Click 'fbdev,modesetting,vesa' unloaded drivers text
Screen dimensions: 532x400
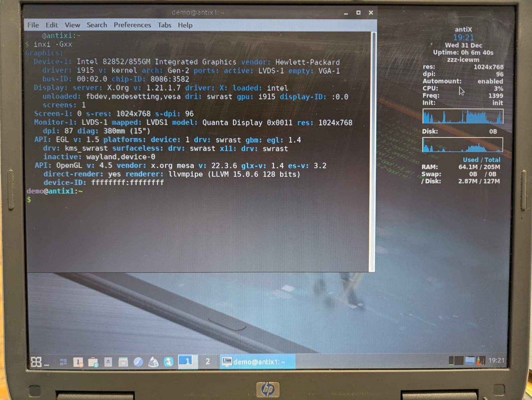click(133, 97)
